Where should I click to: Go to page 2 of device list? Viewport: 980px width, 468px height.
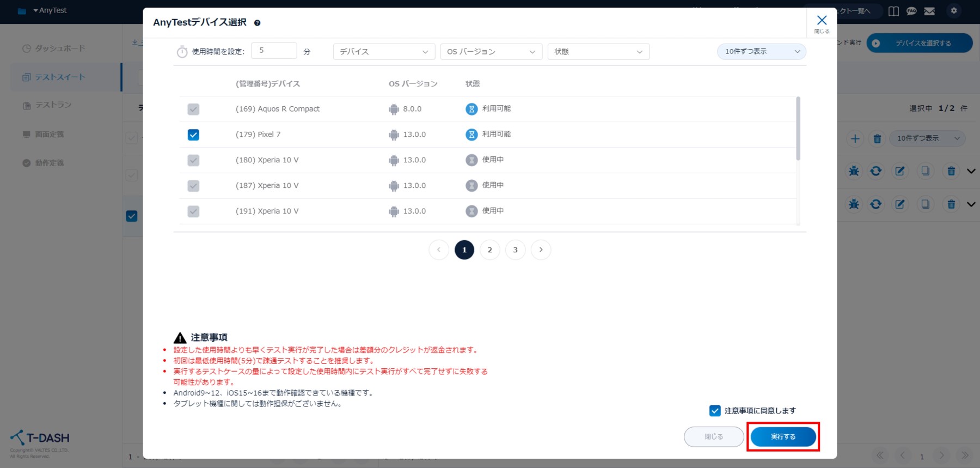point(489,250)
